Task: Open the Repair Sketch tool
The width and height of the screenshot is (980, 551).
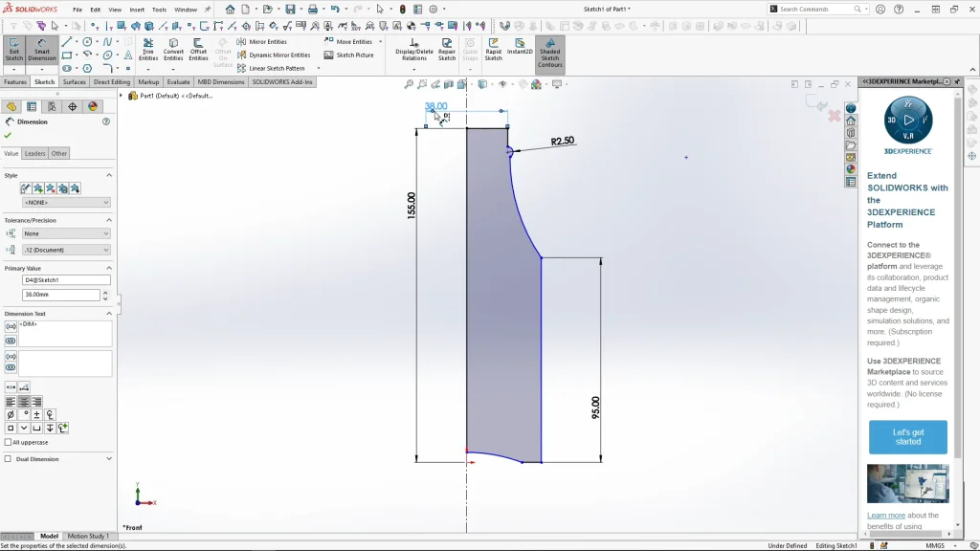Action: click(447, 50)
